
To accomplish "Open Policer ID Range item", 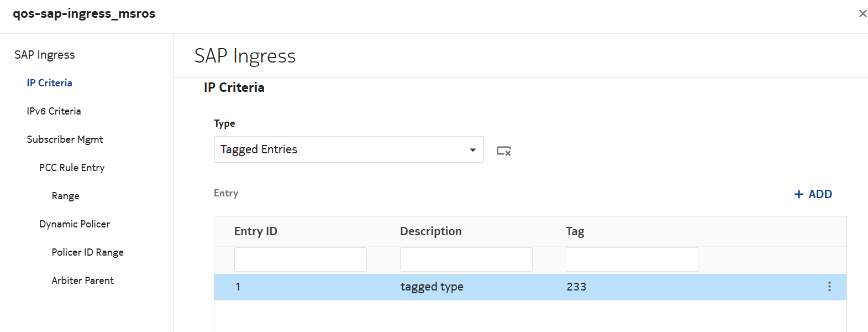I will pos(87,252).
